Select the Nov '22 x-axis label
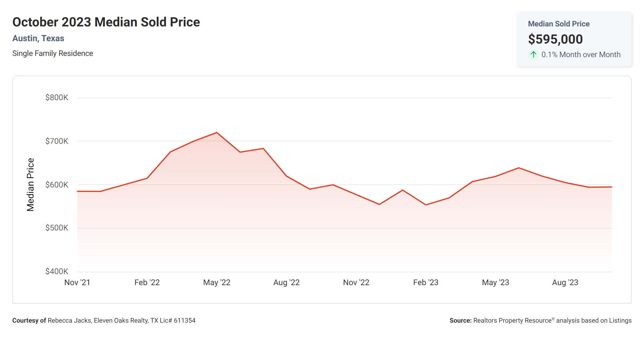The width and height of the screenshot is (644, 338). [x=356, y=283]
